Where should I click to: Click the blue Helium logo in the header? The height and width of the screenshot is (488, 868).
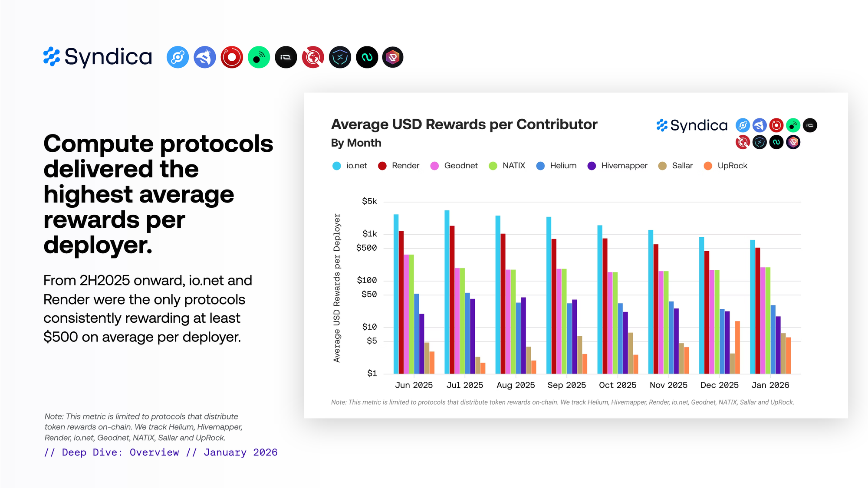click(x=178, y=57)
